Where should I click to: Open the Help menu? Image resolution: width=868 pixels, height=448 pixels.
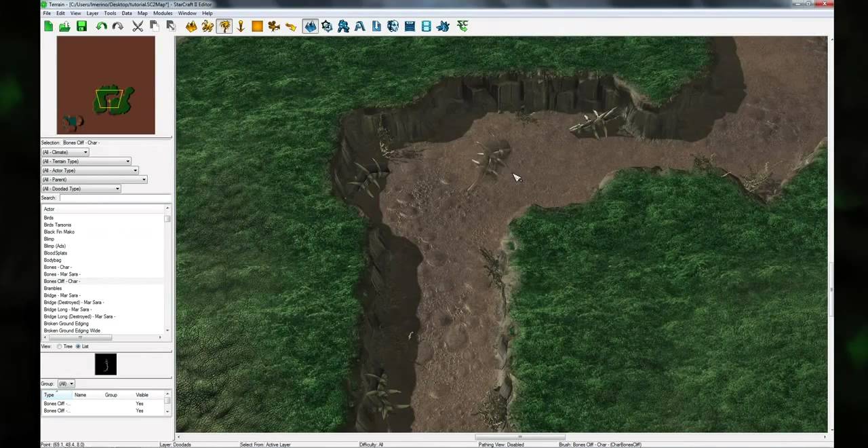[x=207, y=14]
